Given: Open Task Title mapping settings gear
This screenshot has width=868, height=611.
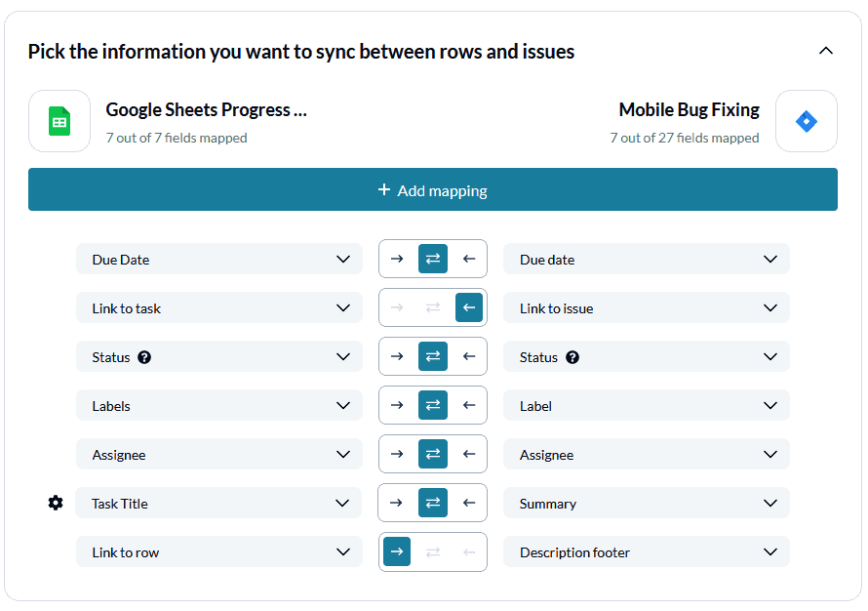Looking at the screenshot, I should (56, 504).
